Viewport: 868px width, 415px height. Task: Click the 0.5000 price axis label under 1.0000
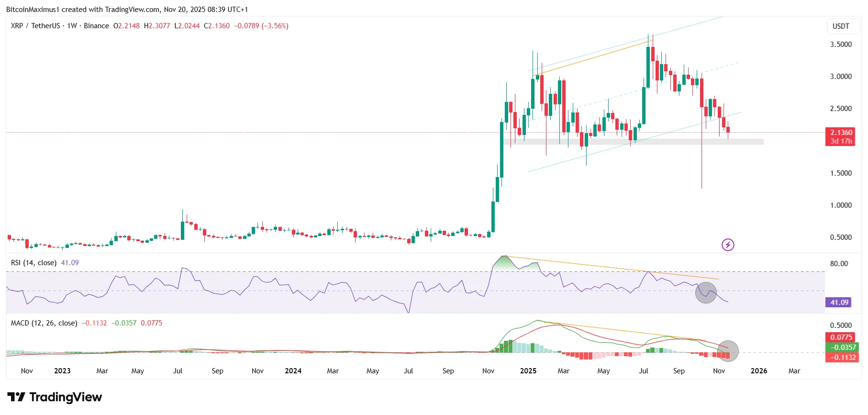click(x=841, y=237)
